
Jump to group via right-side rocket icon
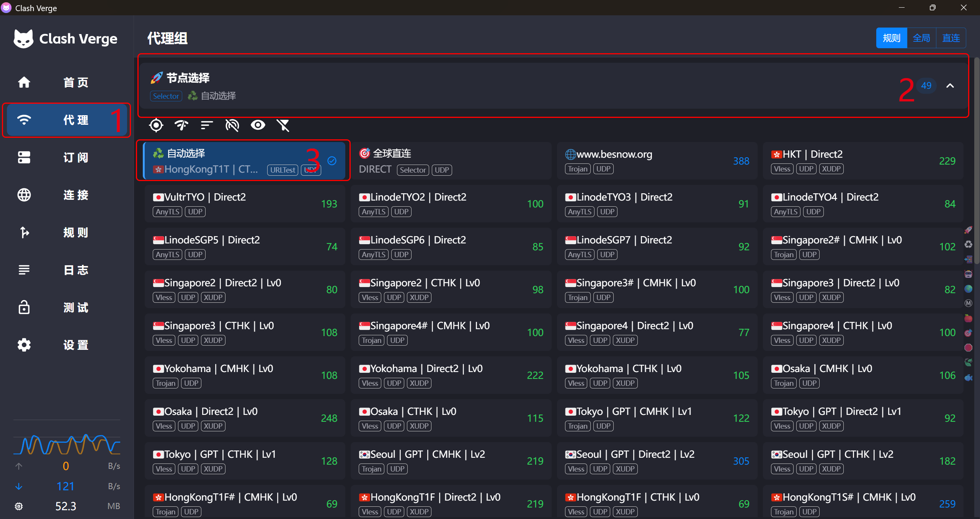point(968,230)
